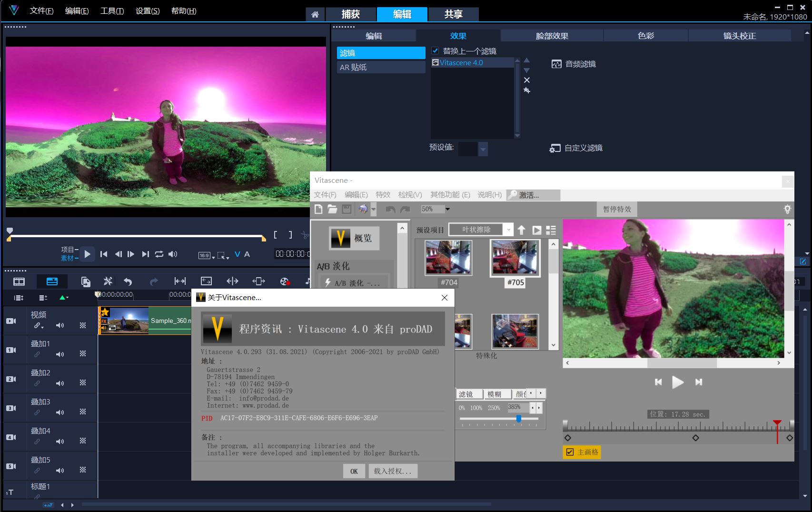This screenshot has width=812, height=512.
Task: Open the 叶状擦除 preset dropdown
Action: point(509,230)
